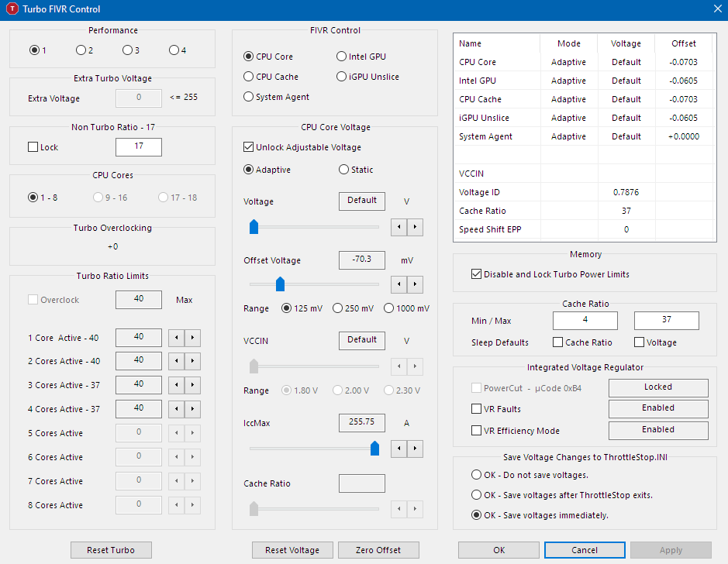Select Performance profile 3

(x=127, y=50)
